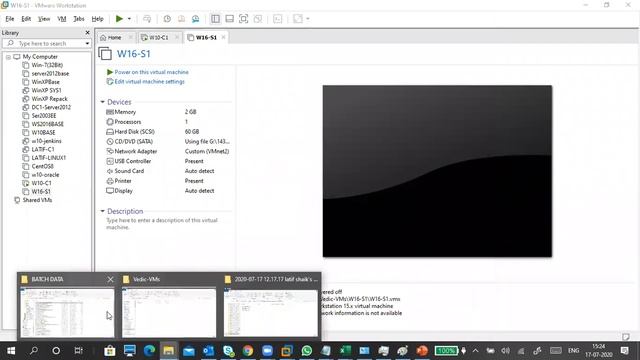Click the stretch guest toolbar icon
Screen dimensions: 640x360
point(298,19)
